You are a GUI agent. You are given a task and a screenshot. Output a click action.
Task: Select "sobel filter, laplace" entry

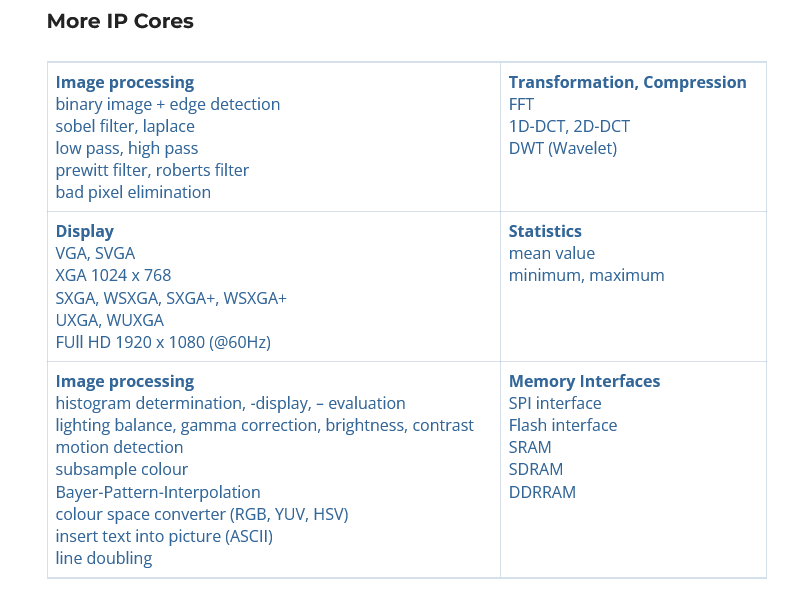pos(125,126)
